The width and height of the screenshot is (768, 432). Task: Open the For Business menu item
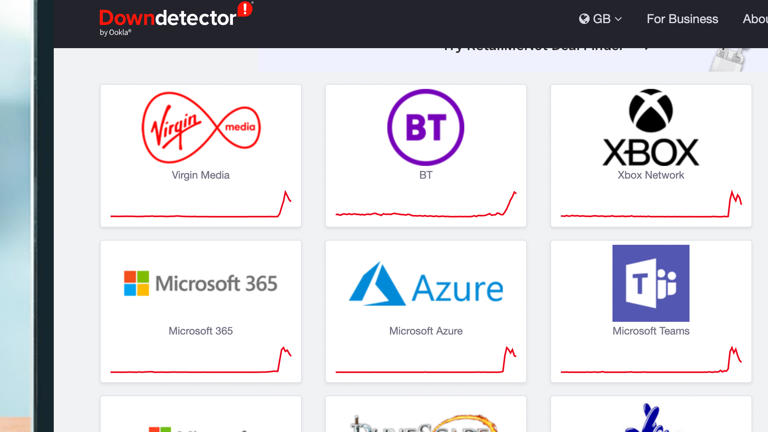point(682,19)
